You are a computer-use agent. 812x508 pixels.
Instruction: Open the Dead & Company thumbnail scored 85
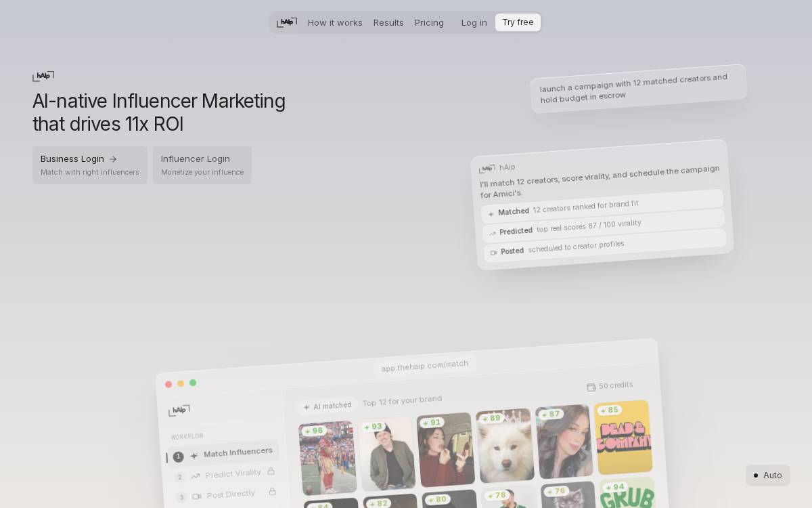(x=624, y=438)
